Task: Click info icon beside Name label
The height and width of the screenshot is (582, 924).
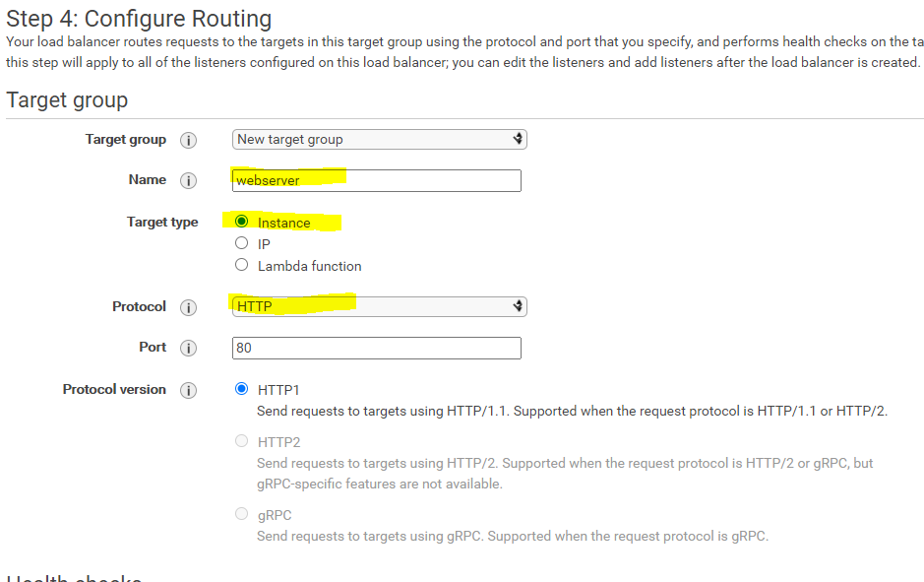Action: point(188,180)
